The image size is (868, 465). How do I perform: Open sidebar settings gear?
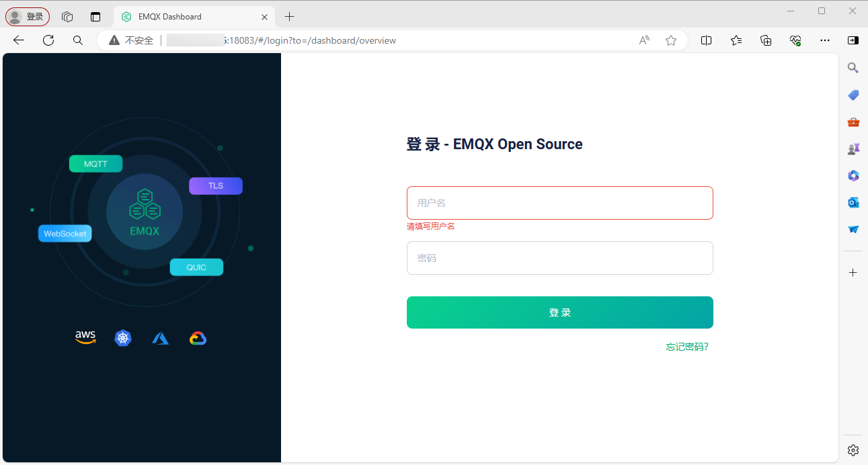[853, 450]
